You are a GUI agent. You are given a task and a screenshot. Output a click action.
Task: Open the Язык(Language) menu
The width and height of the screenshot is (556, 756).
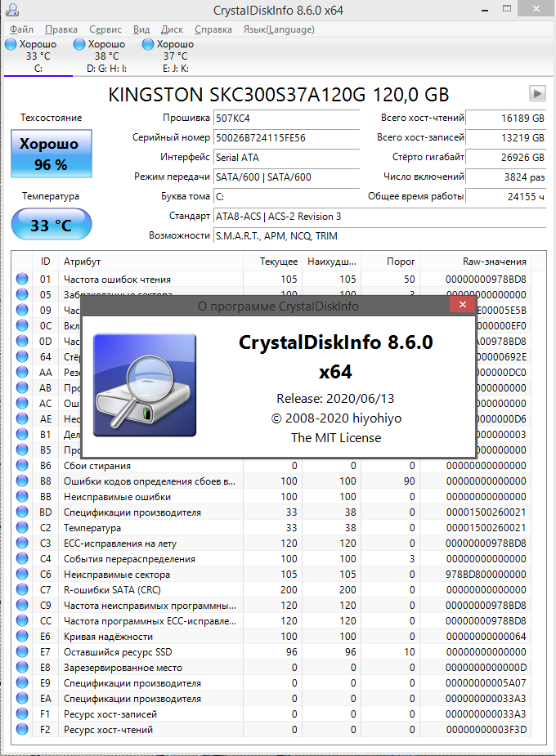[279, 29]
